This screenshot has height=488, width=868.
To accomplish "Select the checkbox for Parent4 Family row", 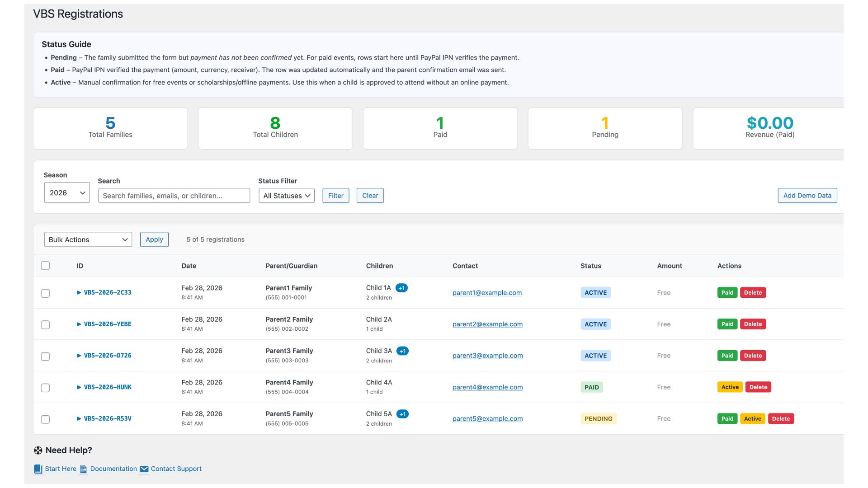I will click(x=45, y=388).
